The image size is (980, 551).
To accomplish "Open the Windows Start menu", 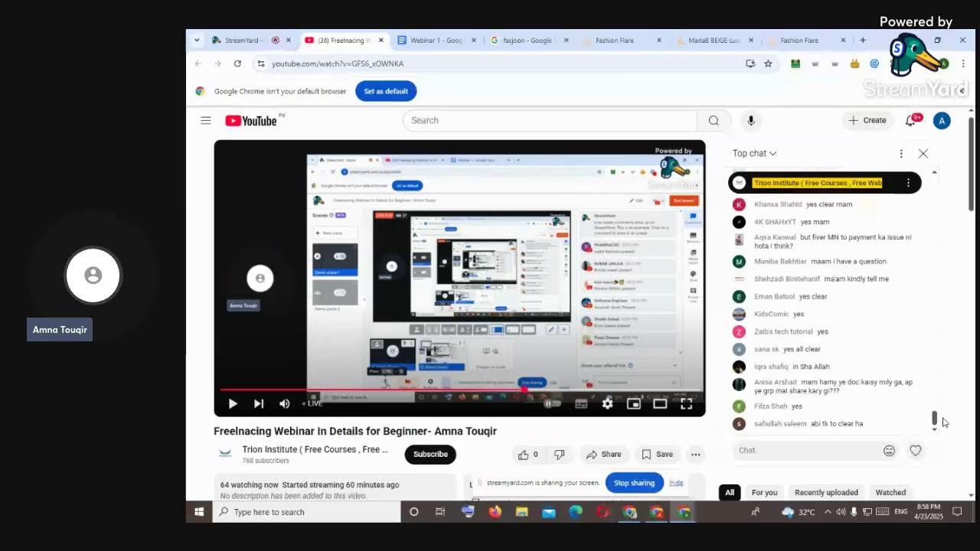I will (199, 512).
